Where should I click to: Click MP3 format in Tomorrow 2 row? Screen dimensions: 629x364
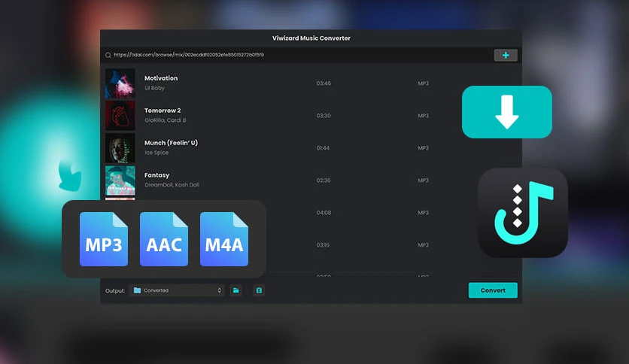pos(423,116)
